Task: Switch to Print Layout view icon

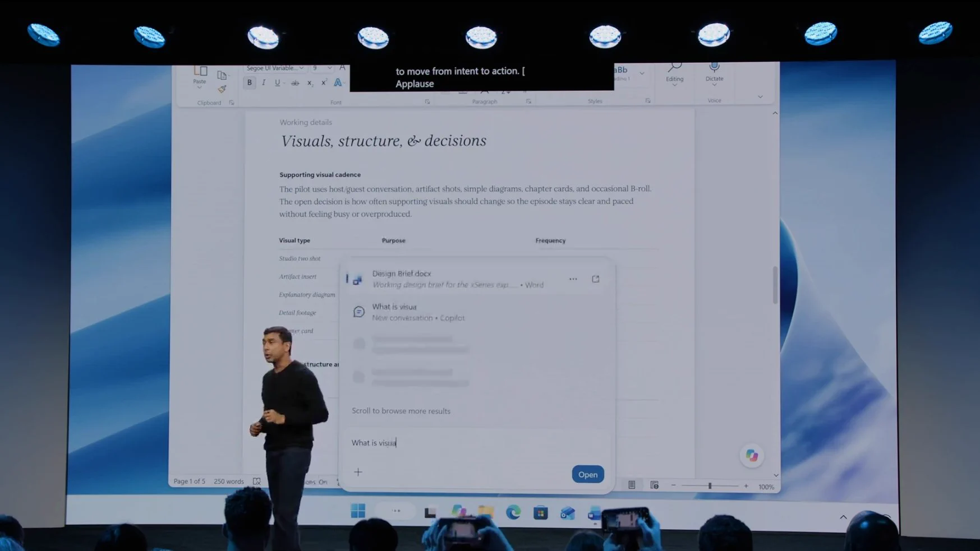Action: (632, 485)
